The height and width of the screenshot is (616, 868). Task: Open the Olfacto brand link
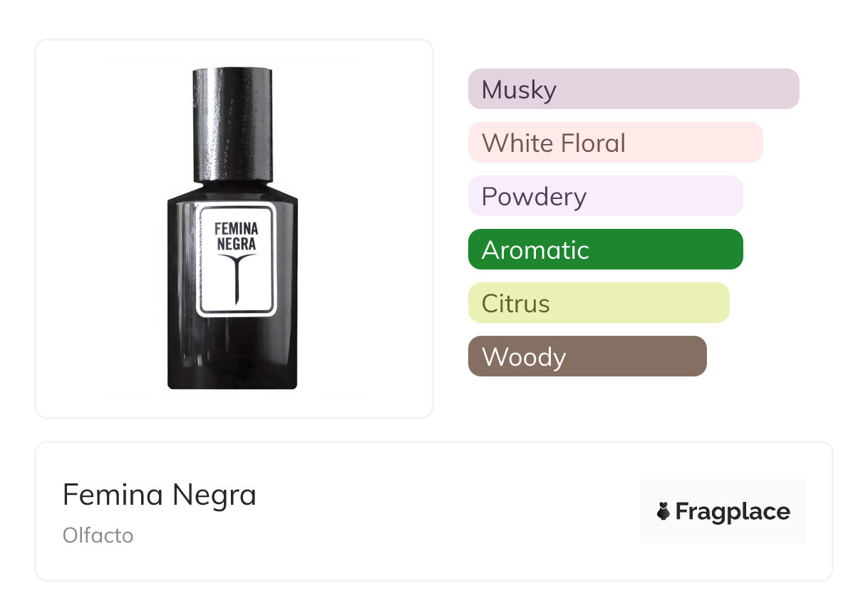pos(98,535)
